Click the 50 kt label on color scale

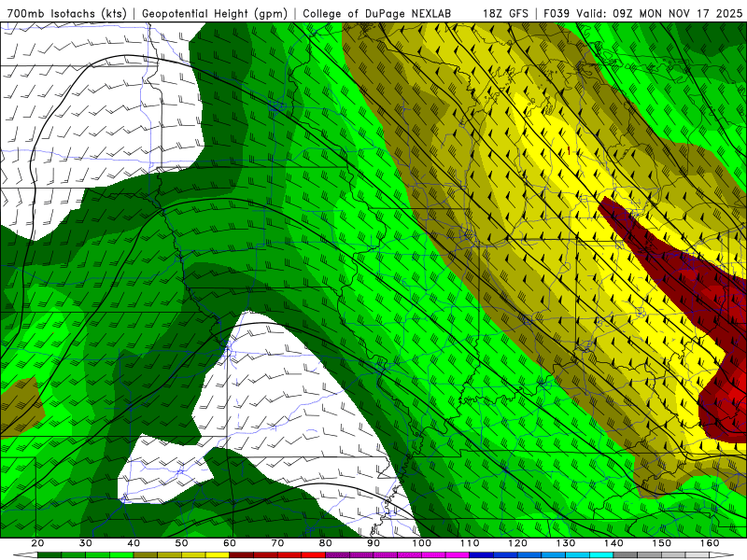tap(181, 543)
